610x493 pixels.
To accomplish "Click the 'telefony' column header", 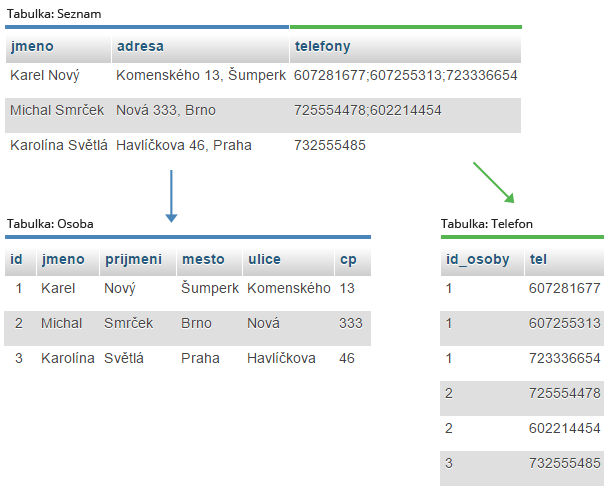I will [322, 46].
